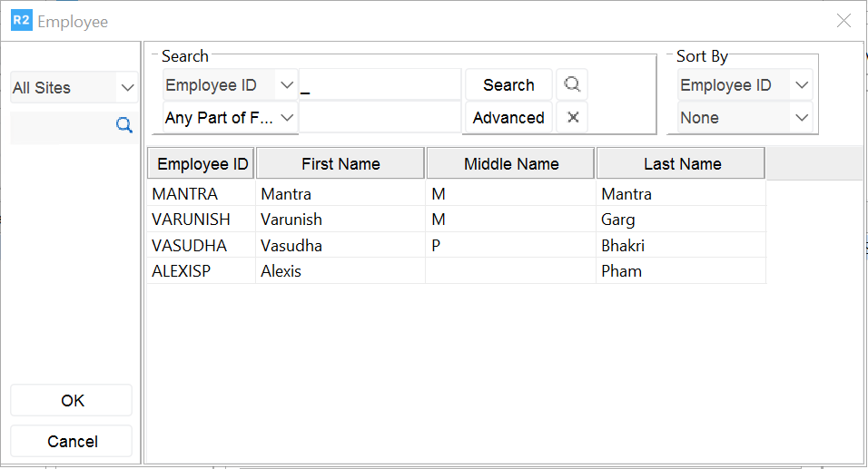The width and height of the screenshot is (868, 469).
Task: Click the blue search icon under All Sites
Action: [124, 125]
